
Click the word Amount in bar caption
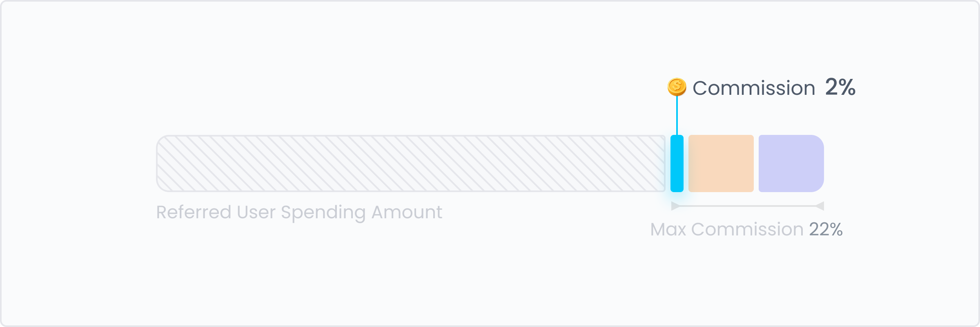coord(407,212)
